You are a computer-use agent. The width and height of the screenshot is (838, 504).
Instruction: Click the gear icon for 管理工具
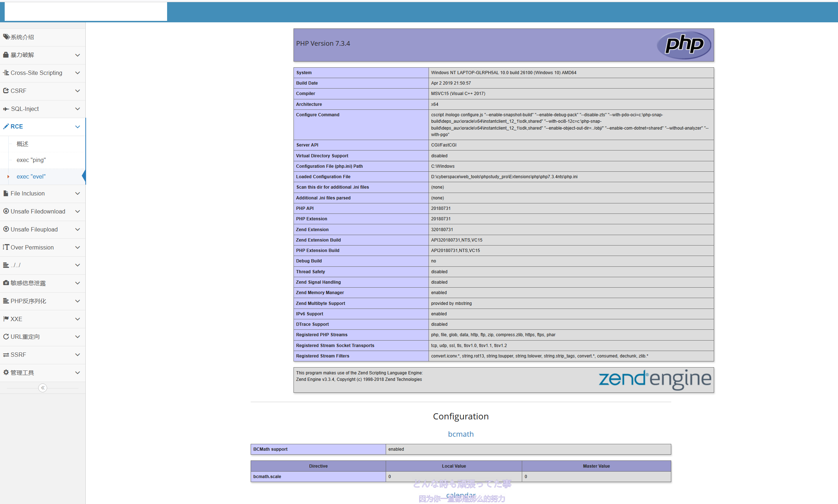coord(6,372)
